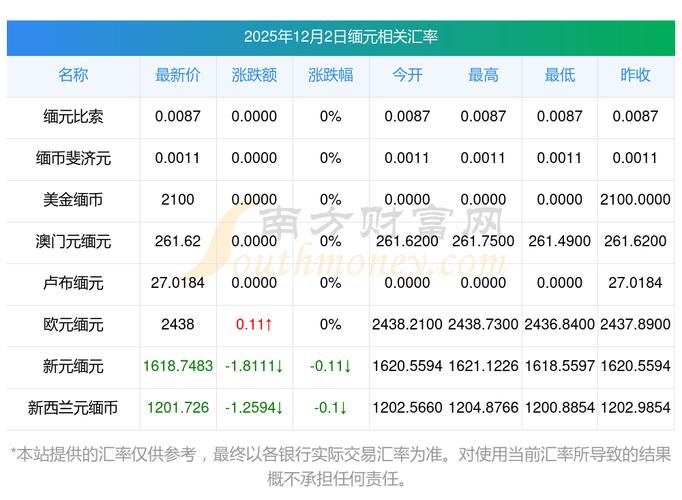Click the 名称 column header
The height and width of the screenshot is (500, 682).
click(73, 75)
